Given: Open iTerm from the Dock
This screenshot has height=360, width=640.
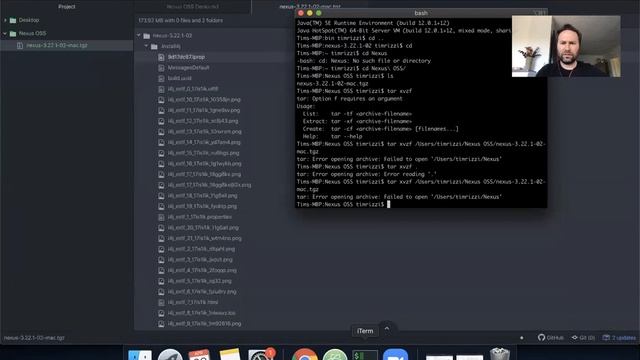Looking at the screenshot, I should [x=365, y=355].
